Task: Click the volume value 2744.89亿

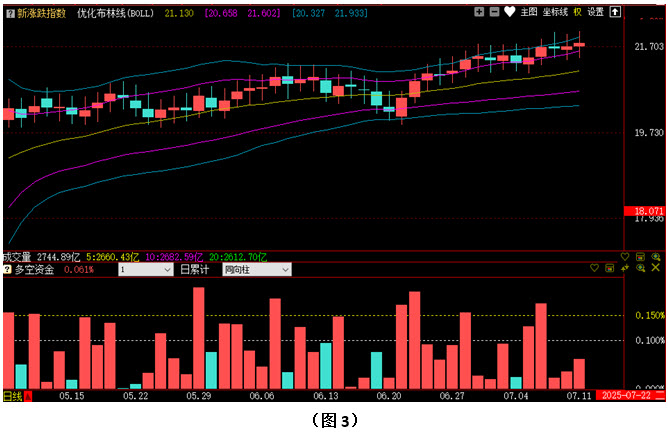Action: pos(58,257)
